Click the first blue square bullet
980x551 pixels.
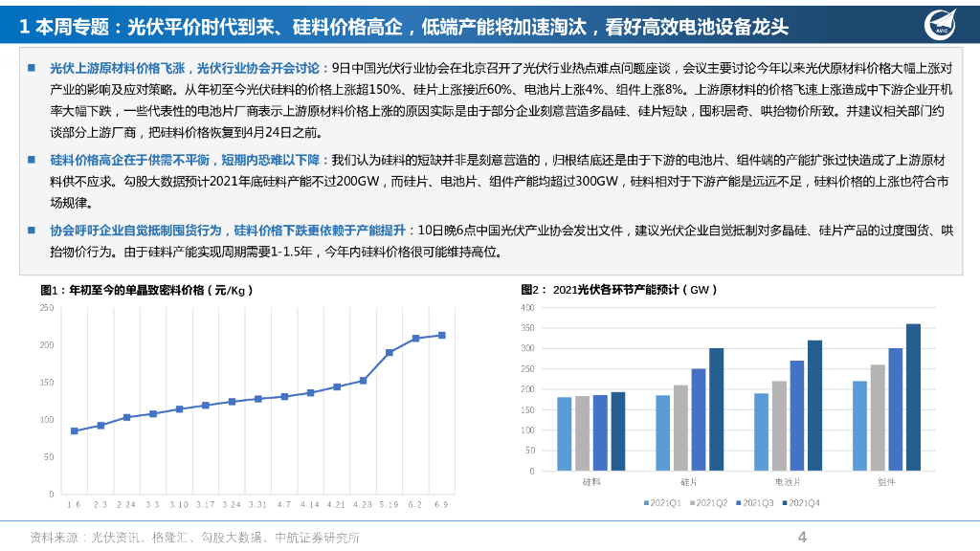[32, 68]
